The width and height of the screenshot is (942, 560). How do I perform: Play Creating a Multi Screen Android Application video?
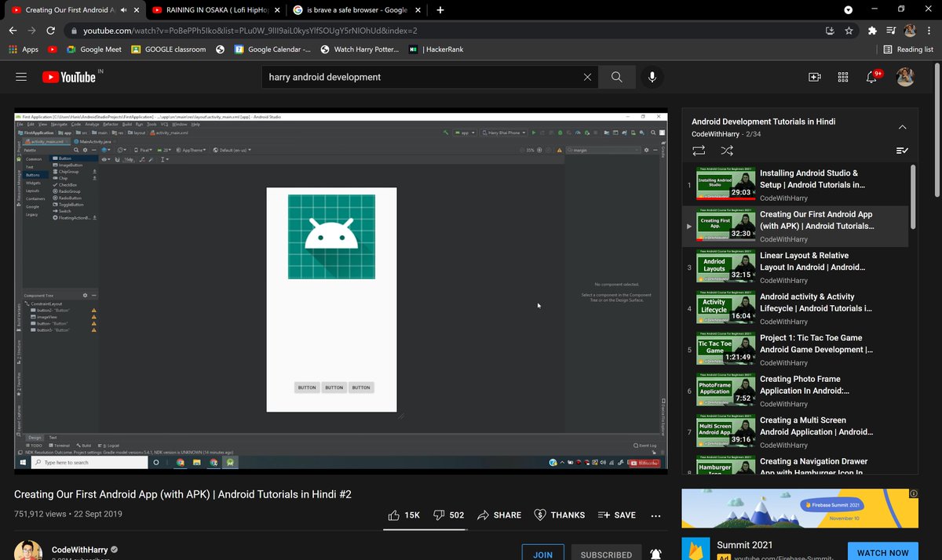pos(795,432)
